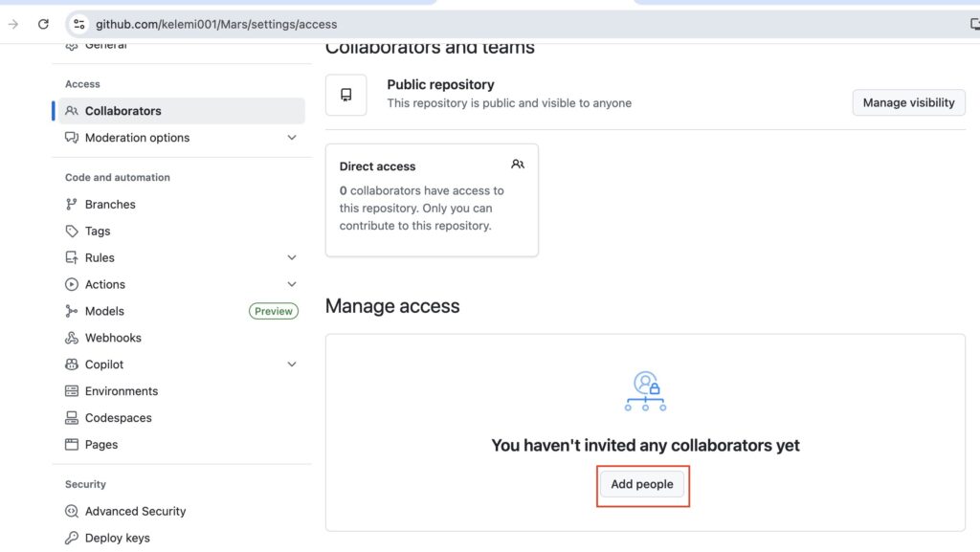Click the Deploy keys key icon

pos(72,538)
